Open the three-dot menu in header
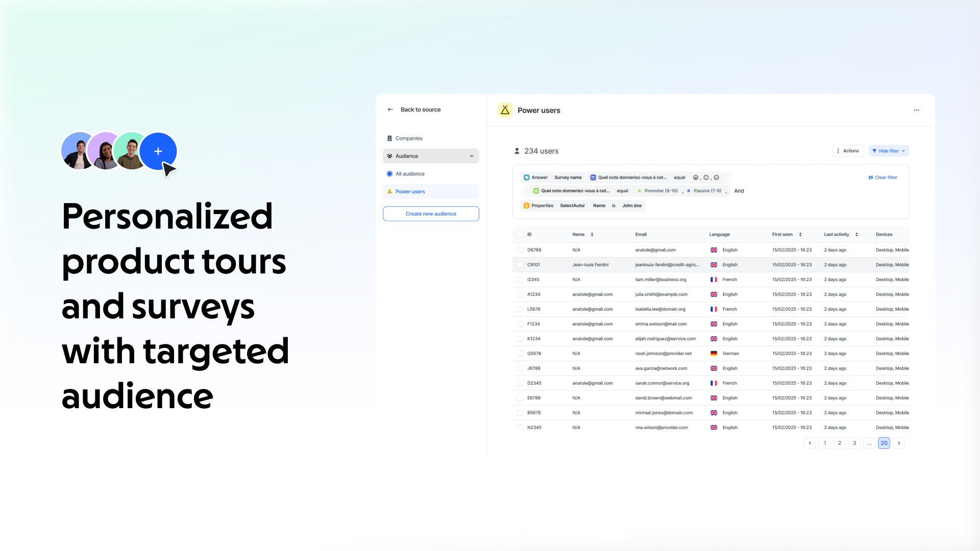 click(916, 110)
